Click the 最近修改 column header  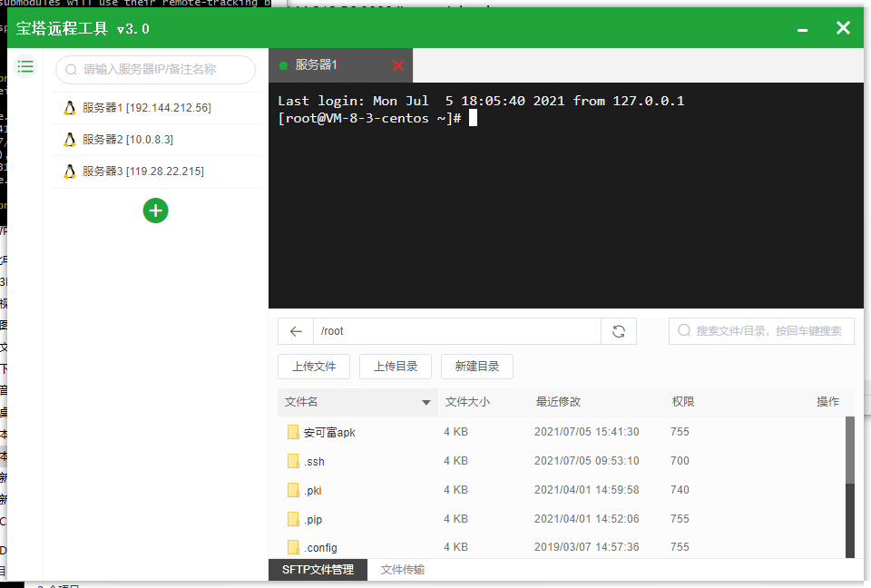[x=558, y=402]
